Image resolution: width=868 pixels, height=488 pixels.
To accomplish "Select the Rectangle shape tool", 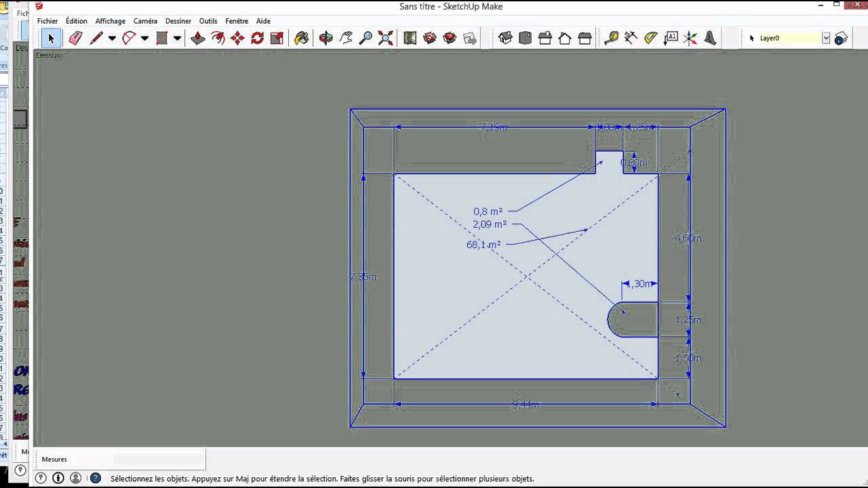I will tap(161, 39).
